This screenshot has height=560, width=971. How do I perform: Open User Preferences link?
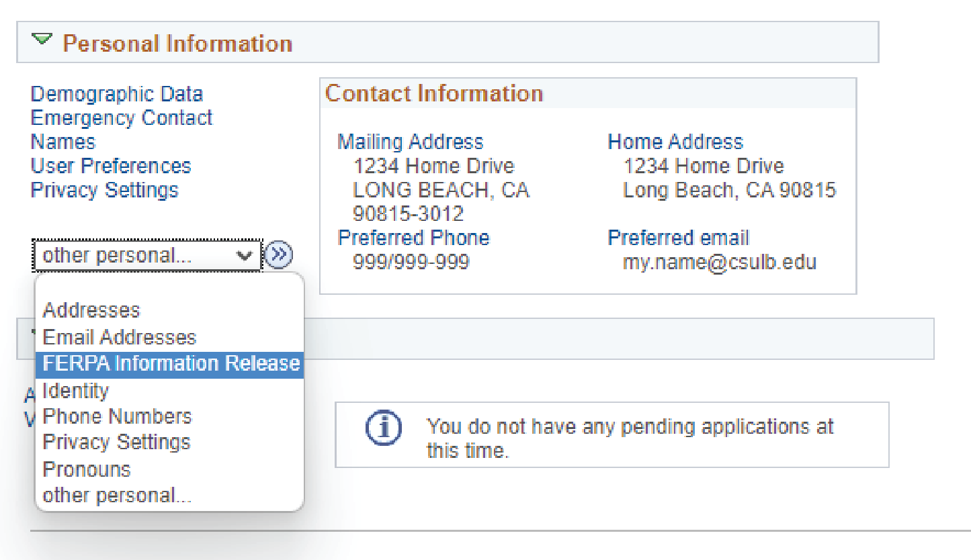111,166
